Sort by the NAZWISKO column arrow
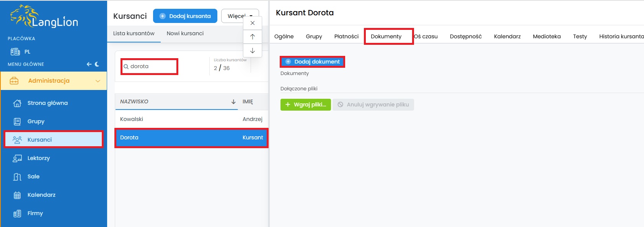 [x=233, y=102]
